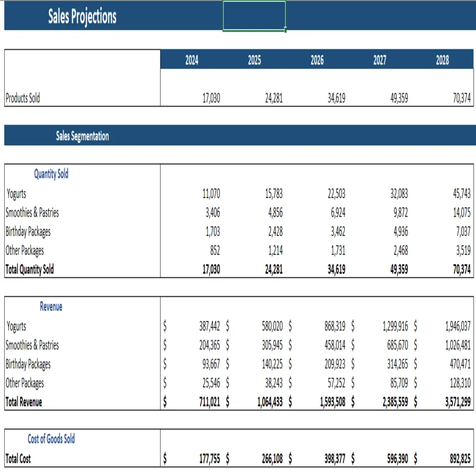Select the Quantity Sold section heading
This screenshot has height=476, width=476.
coord(51,174)
